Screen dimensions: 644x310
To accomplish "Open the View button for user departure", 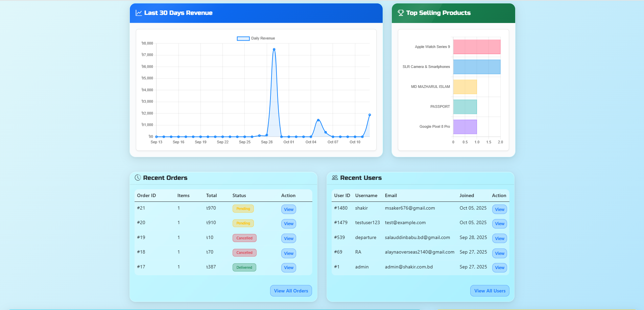I will 500,238.
